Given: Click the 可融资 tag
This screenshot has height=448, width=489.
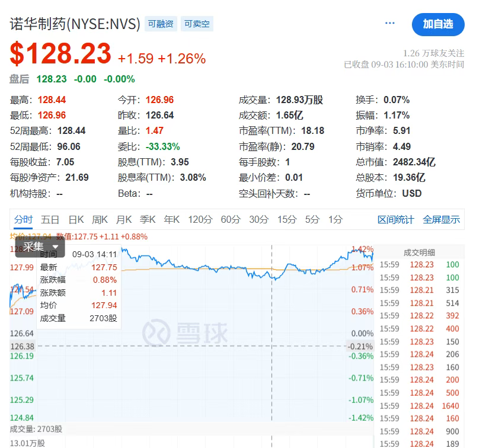Looking at the screenshot, I should [161, 24].
